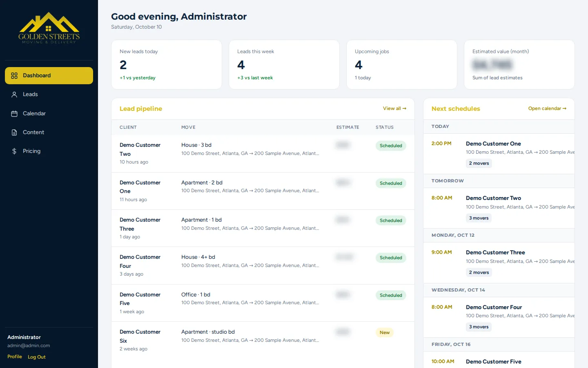Navigate to Content section

(x=49, y=132)
